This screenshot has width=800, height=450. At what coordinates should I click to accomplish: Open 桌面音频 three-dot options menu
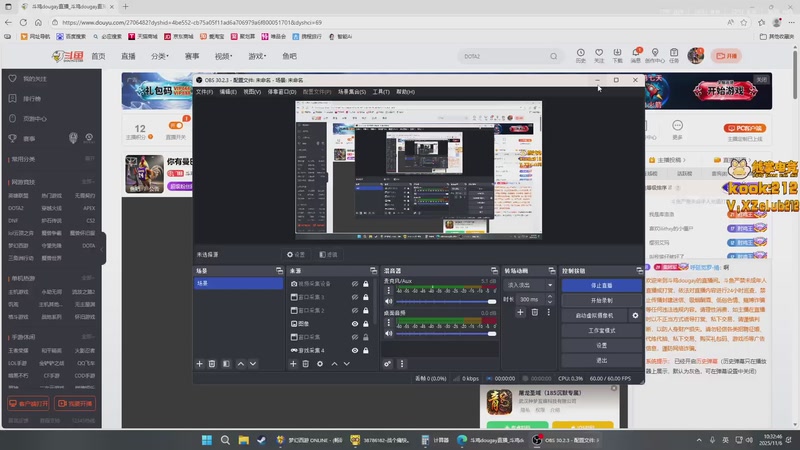point(389,322)
